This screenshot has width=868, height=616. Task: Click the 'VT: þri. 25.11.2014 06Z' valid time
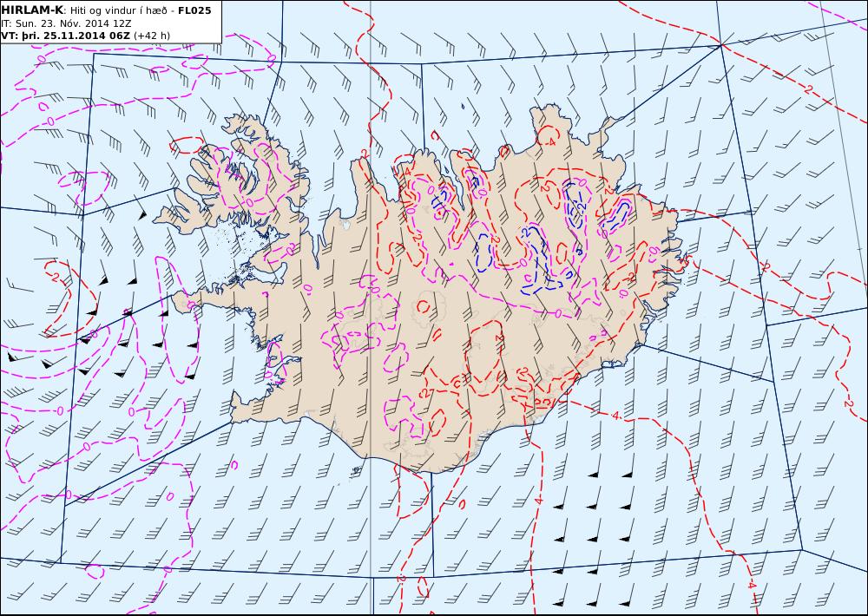(66, 36)
